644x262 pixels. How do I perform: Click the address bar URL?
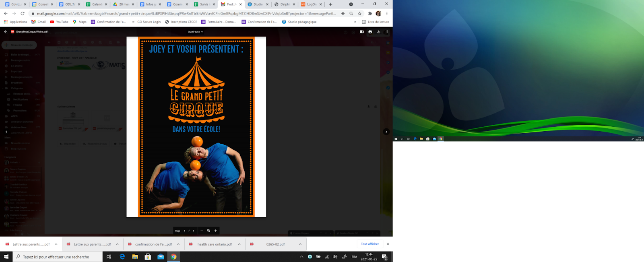click(186, 13)
